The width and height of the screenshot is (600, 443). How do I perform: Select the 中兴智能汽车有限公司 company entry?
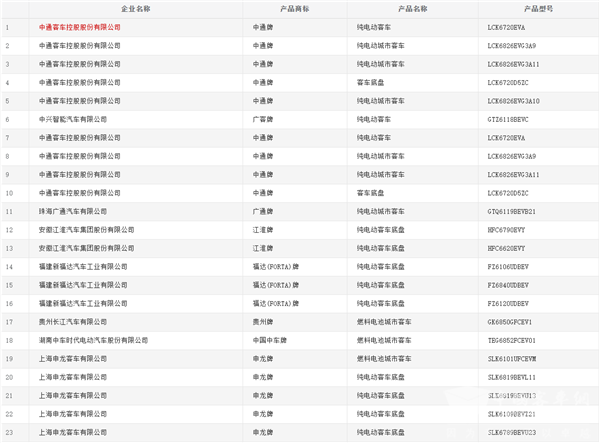click(73, 119)
